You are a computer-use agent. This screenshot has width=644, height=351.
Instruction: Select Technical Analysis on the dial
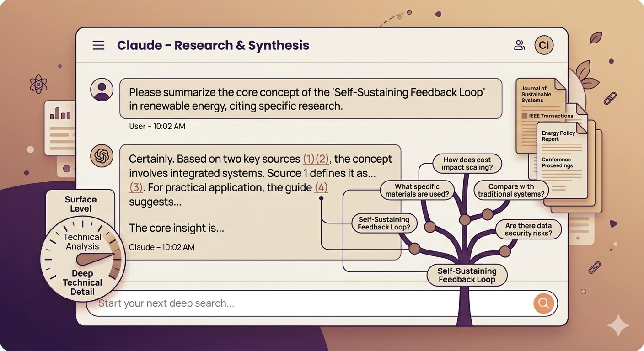pos(82,241)
